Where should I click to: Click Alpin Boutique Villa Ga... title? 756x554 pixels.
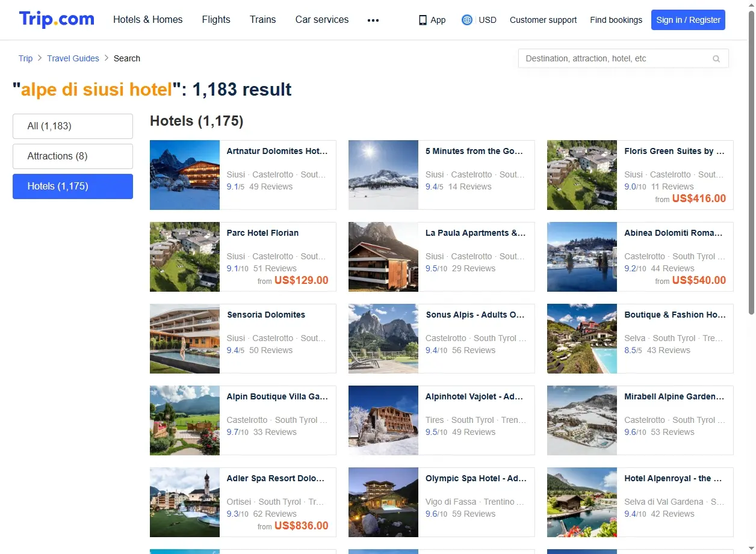[277, 396]
